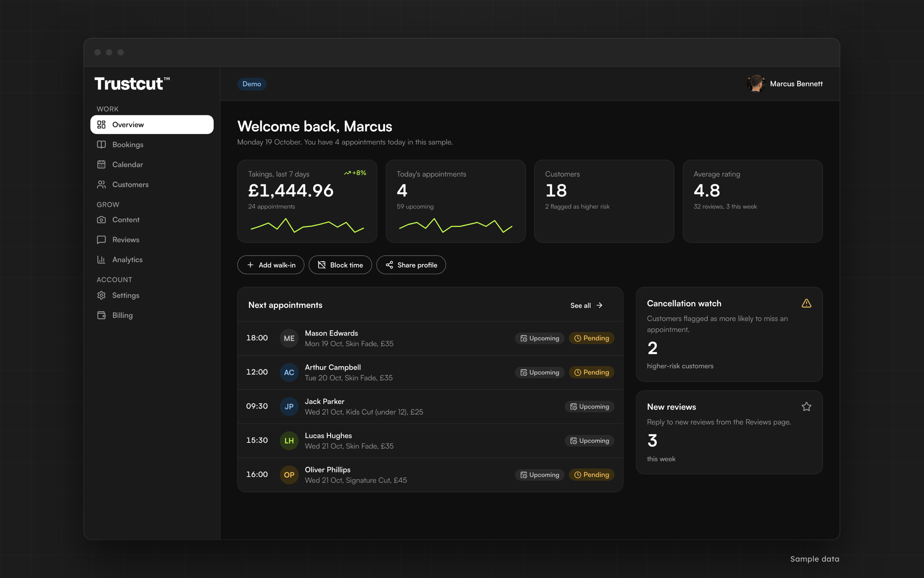Click the LH initials avatar
The image size is (924, 578).
point(289,441)
